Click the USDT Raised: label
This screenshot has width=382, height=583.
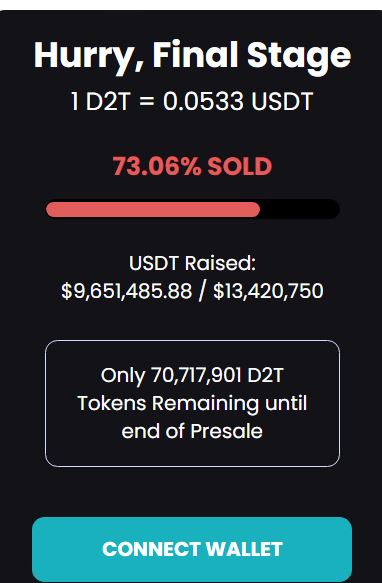192,263
